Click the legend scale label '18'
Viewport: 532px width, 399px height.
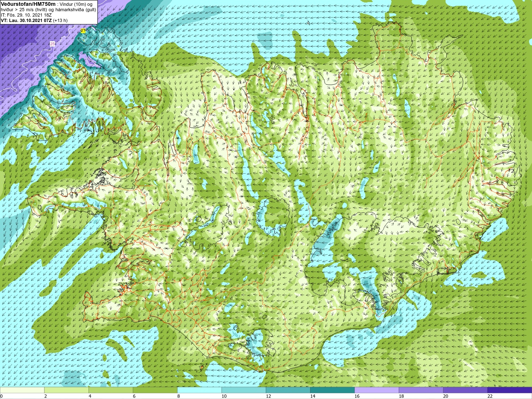401,396
